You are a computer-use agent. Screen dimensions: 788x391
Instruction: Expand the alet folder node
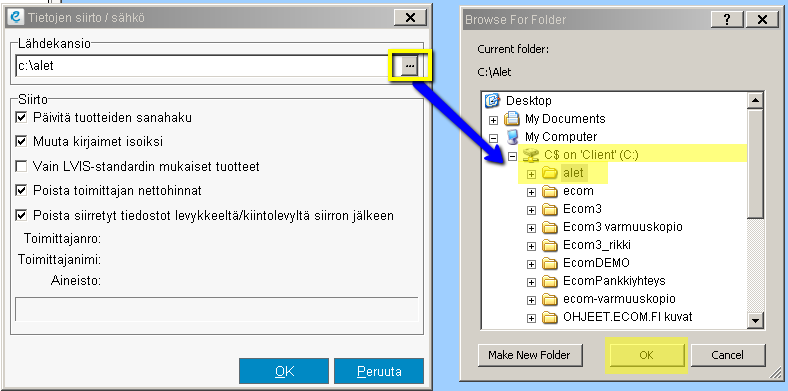[x=531, y=174]
